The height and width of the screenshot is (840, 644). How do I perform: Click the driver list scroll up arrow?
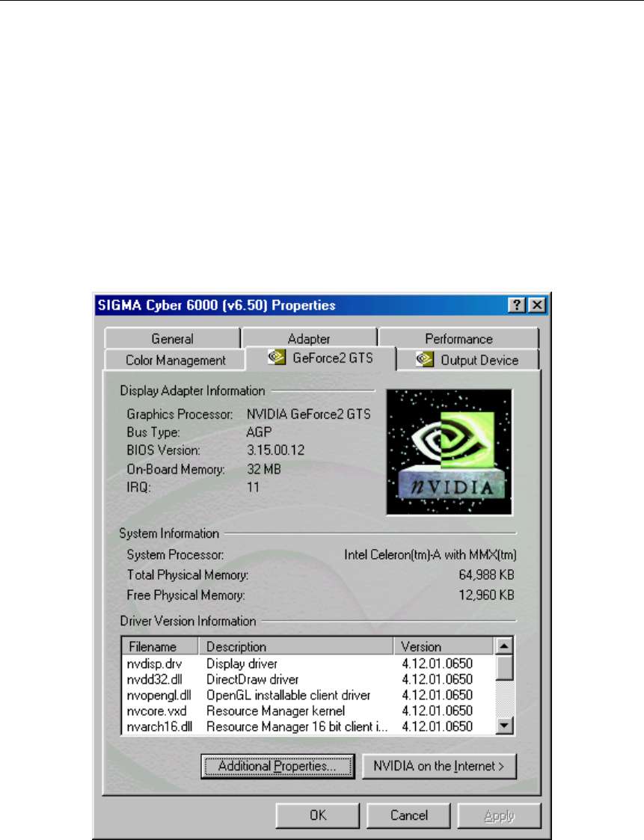click(504, 646)
